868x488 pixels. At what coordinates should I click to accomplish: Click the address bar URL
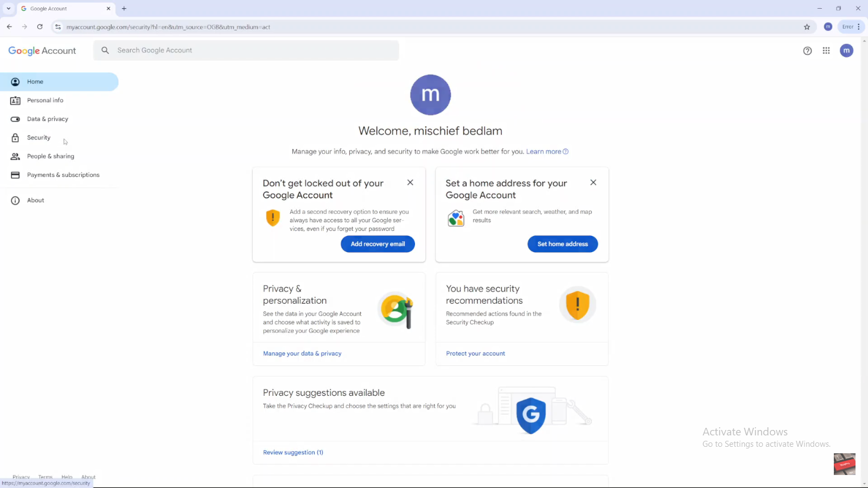[168, 27]
